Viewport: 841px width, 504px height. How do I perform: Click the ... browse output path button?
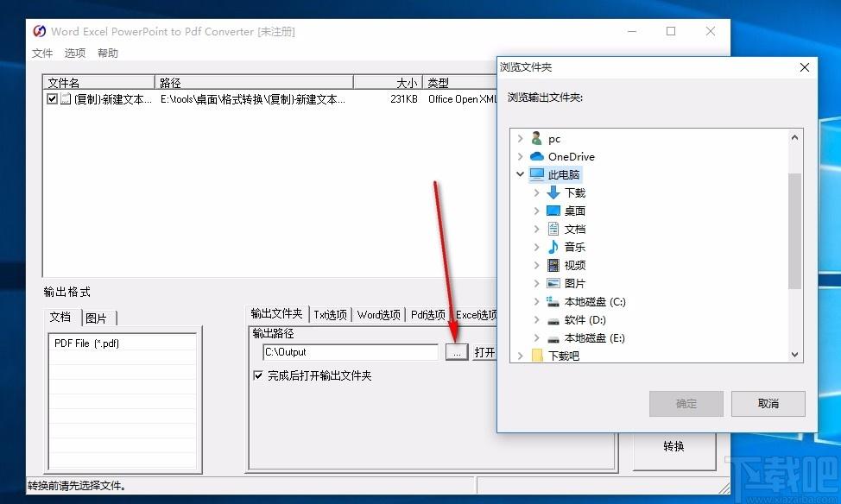click(x=457, y=352)
